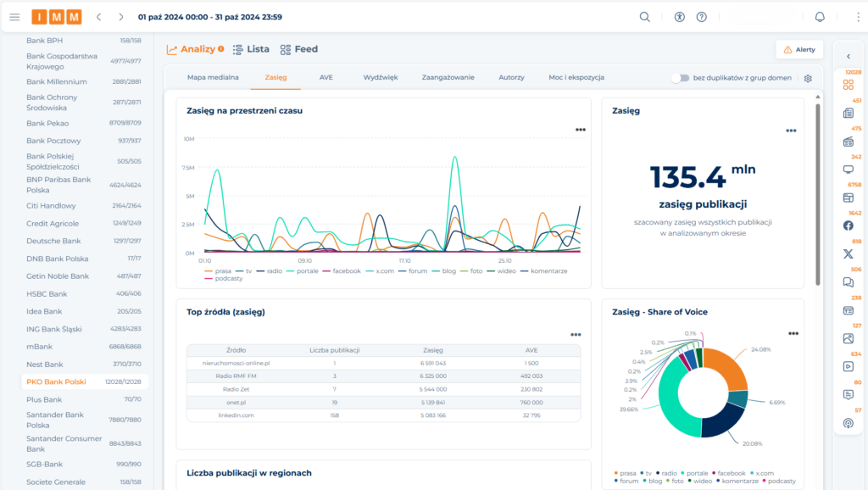Screen dimensions: 868x490
Task: Open the search magnifier
Action: click(645, 17)
